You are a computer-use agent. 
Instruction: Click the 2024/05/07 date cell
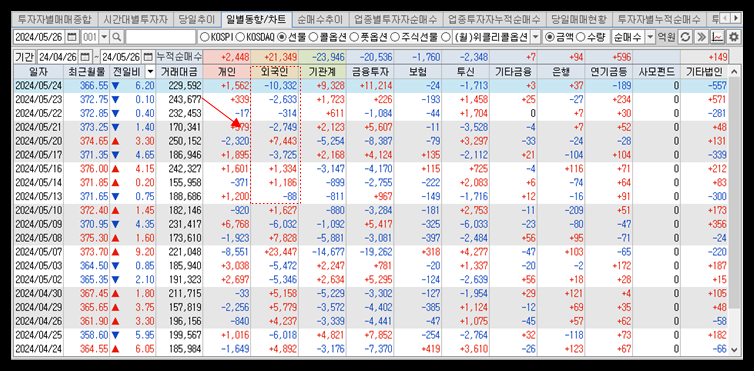point(39,251)
